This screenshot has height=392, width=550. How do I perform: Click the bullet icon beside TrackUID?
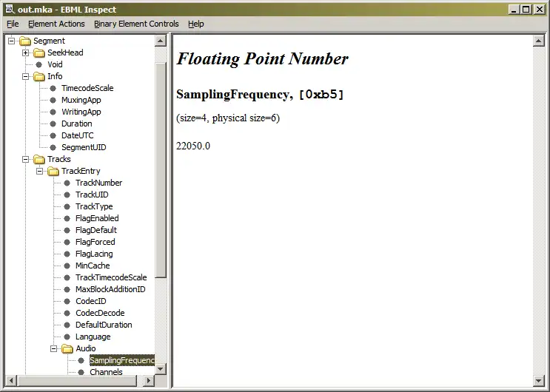(x=67, y=195)
